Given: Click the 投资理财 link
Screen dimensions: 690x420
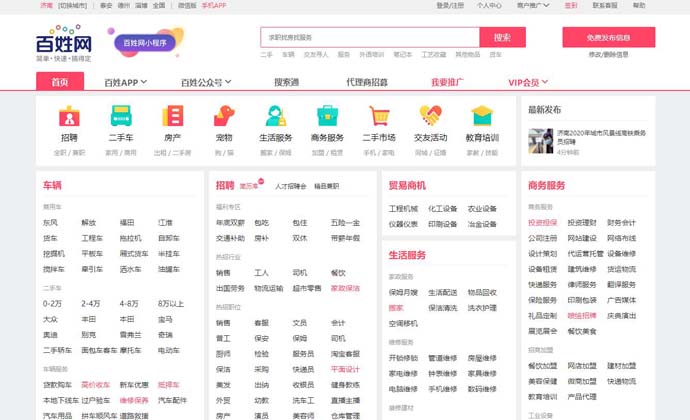Looking at the screenshot, I should pos(582,223).
